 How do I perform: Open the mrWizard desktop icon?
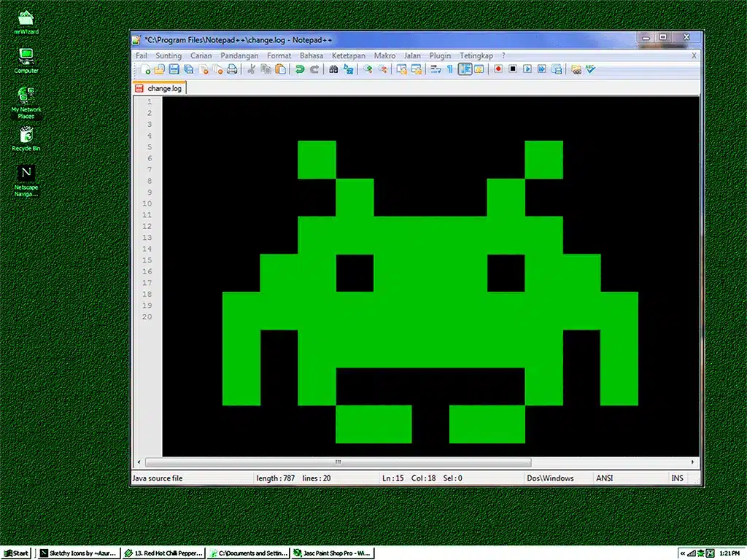26,23
